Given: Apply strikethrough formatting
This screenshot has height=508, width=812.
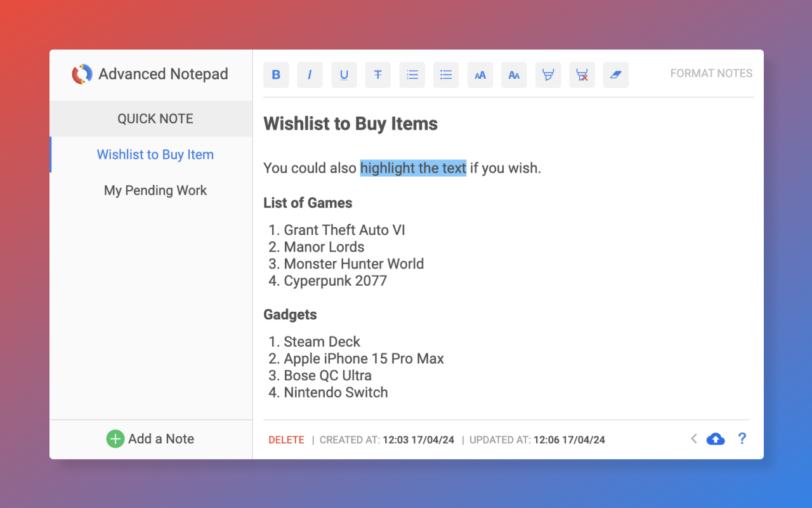Looking at the screenshot, I should 378,75.
